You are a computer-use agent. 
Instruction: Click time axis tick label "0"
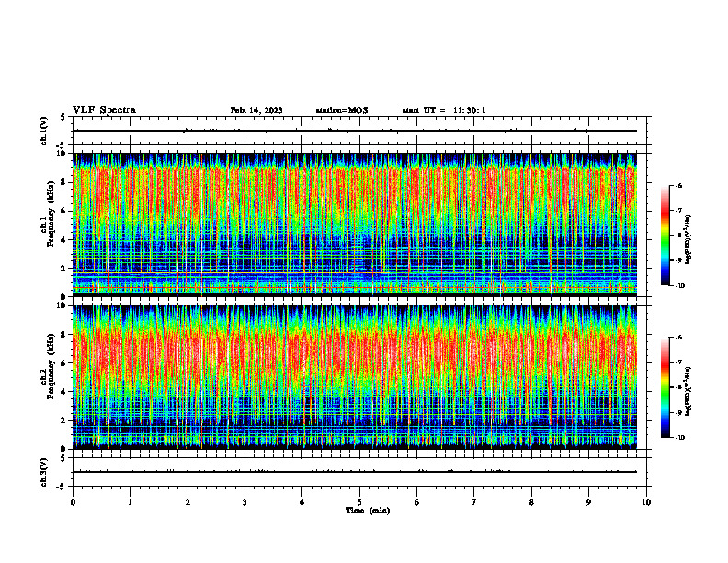pyautogui.click(x=73, y=502)
